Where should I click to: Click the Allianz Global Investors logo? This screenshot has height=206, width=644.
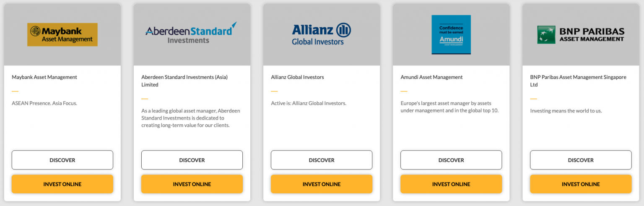point(321,34)
